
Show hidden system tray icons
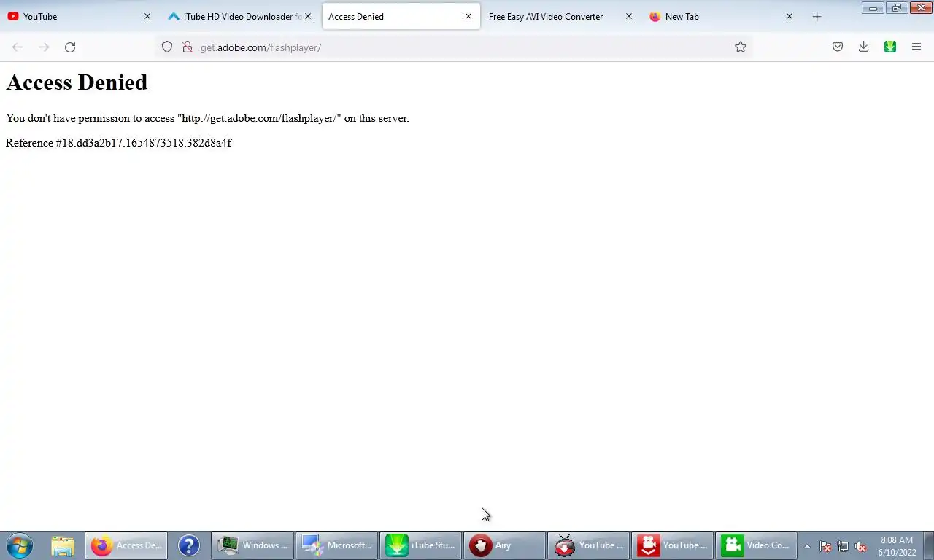point(807,546)
